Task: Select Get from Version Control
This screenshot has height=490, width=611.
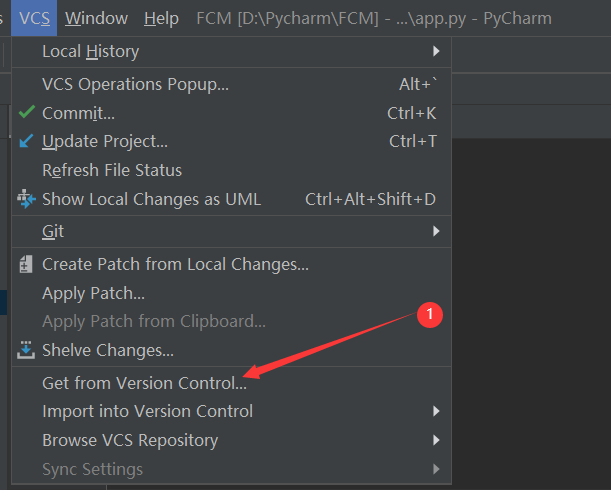Action: [144, 383]
